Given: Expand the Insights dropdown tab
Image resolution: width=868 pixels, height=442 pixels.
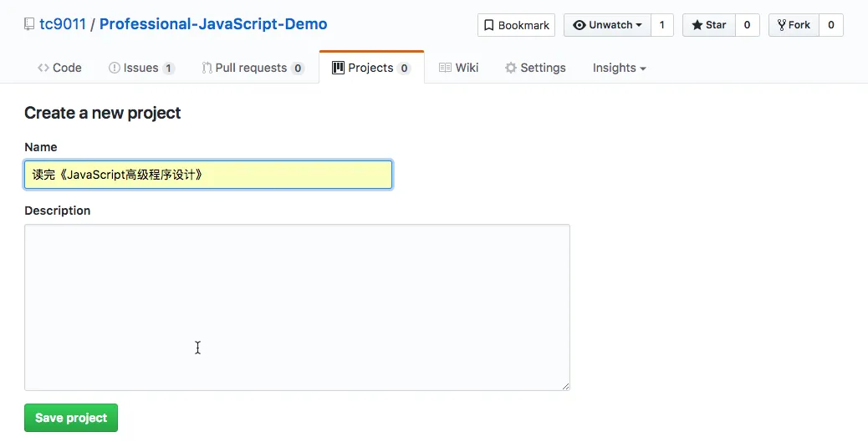Looking at the screenshot, I should pyautogui.click(x=619, y=68).
